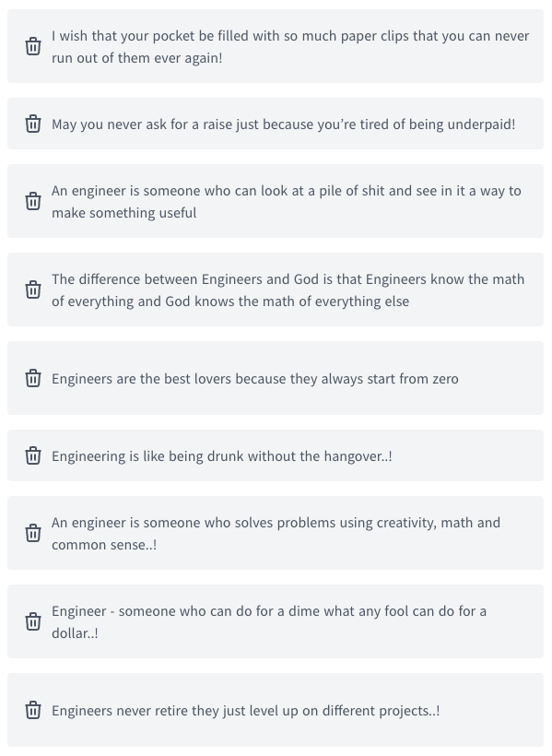The width and height of the screenshot is (552, 756).
Task: Click trash icon for pile of shit quote
Action: pos(33,201)
